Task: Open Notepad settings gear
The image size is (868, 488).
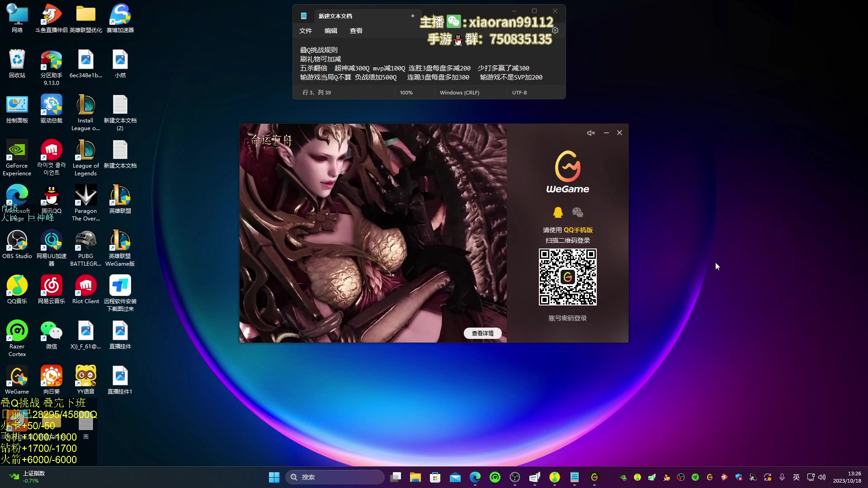Action: click(x=555, y=30)
